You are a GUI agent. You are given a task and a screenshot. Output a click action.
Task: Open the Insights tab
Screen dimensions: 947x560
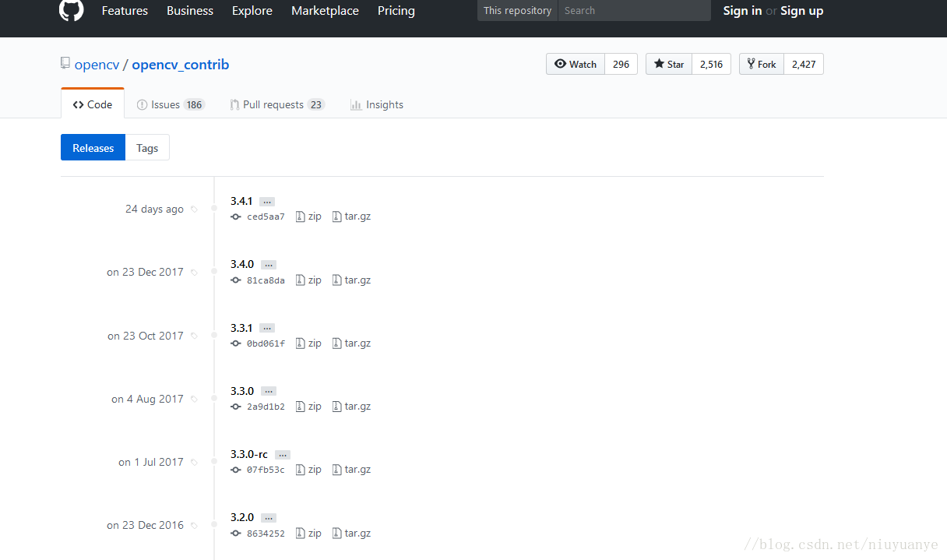[377, 104]
